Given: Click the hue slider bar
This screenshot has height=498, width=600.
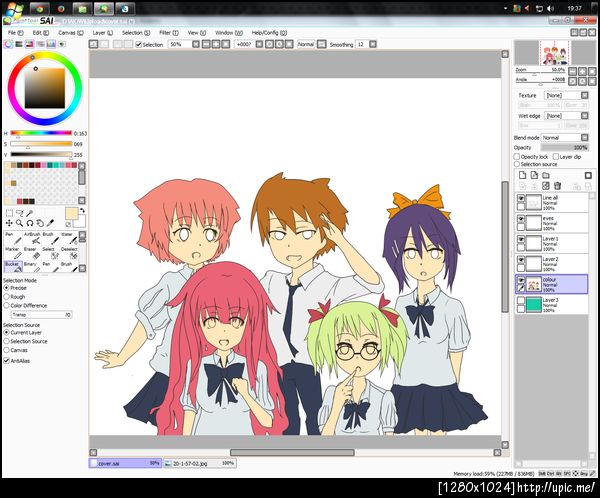Looking at the screenshot, I should coord(41,133).
